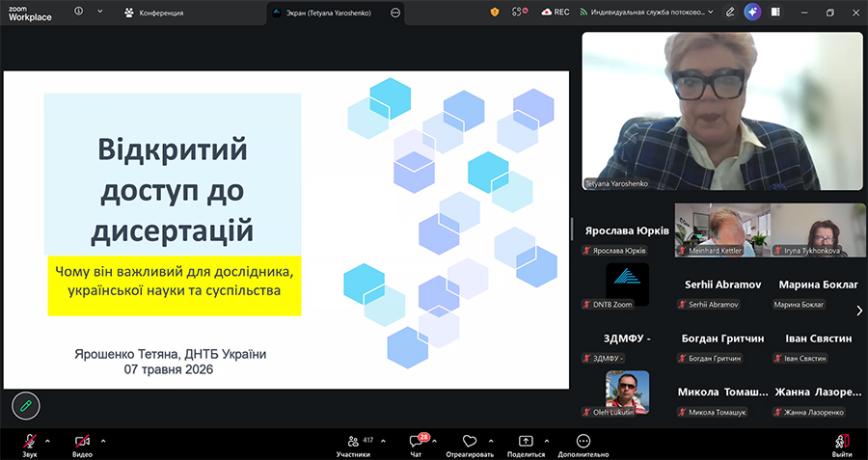Expand the video options arrow next to camera
Viewport: 868px width, 460px height.
coord(103,441)
